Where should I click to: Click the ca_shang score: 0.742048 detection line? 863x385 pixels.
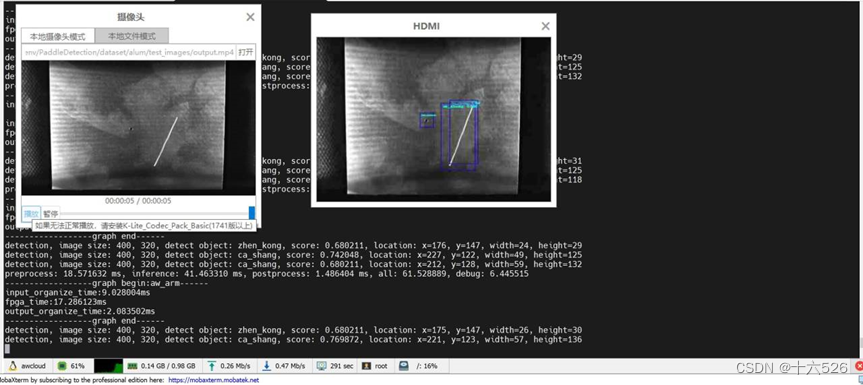click(x=293, y=255)
